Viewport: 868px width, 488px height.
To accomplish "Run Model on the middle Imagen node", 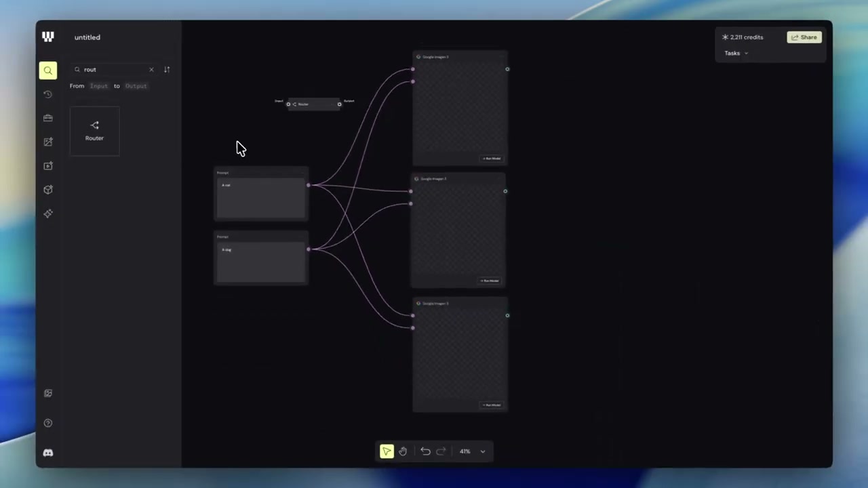I will click(490, 281).
